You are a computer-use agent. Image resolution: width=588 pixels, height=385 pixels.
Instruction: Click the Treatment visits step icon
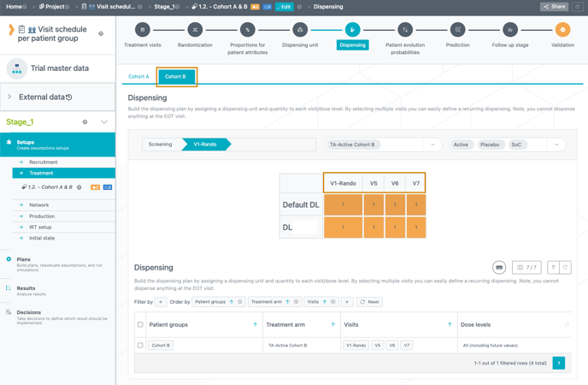[143, 30]
